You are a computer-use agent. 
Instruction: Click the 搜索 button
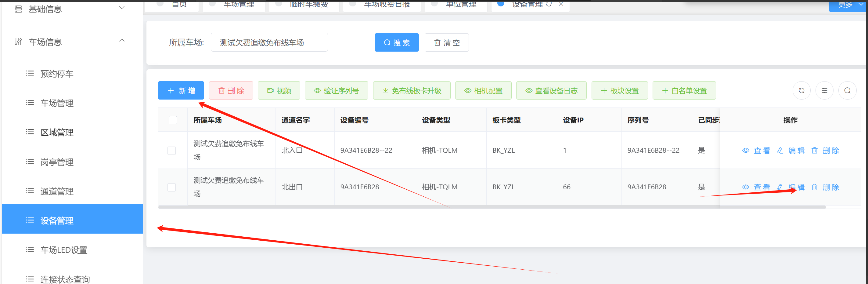click(397, 42)
